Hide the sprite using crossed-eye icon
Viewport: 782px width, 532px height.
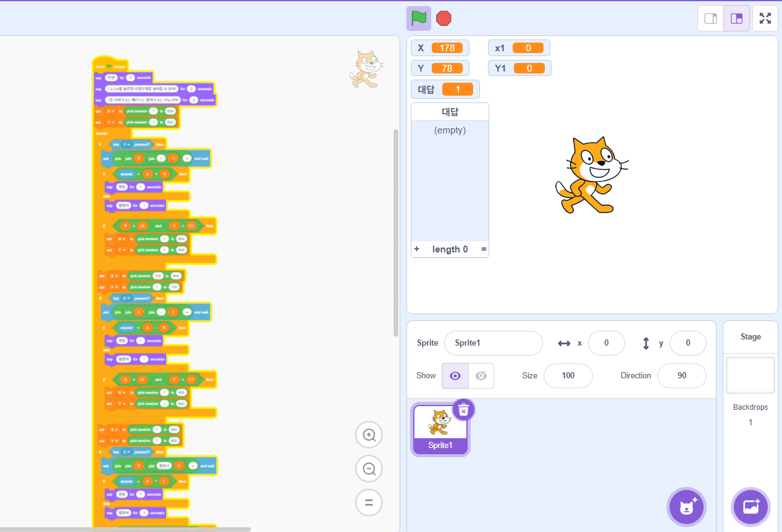[481, 376]
